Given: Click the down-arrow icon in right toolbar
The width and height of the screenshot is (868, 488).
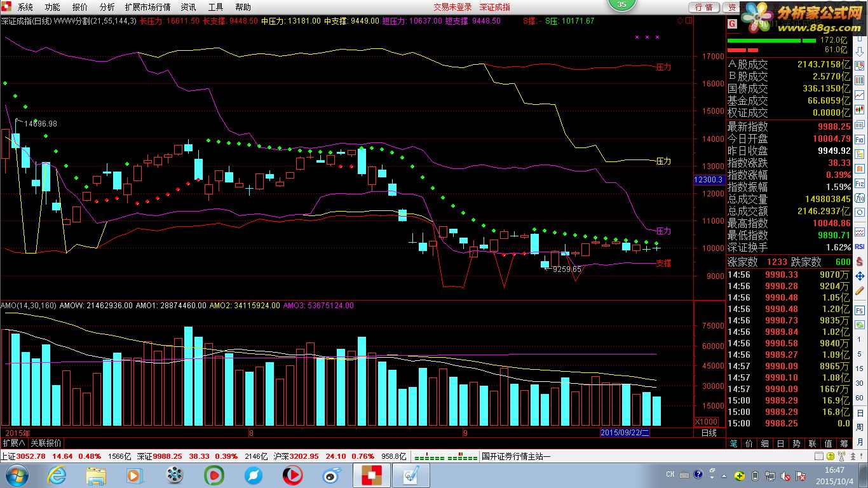Looking at the screenshot, I should [x=860, y=52].
